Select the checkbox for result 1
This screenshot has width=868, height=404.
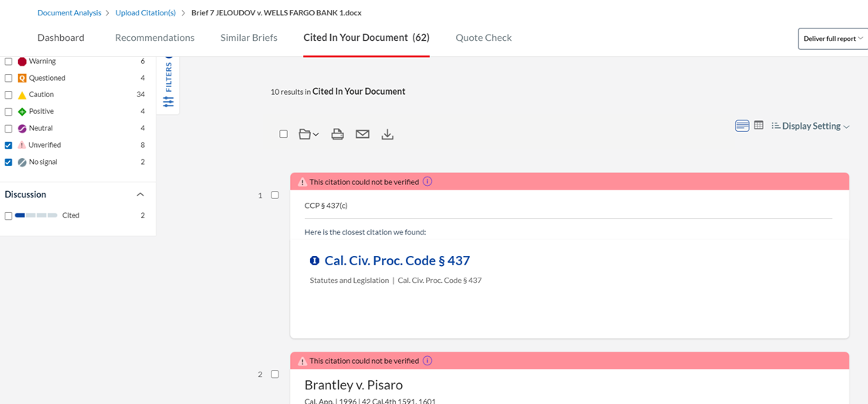click(x=275, y=195)
